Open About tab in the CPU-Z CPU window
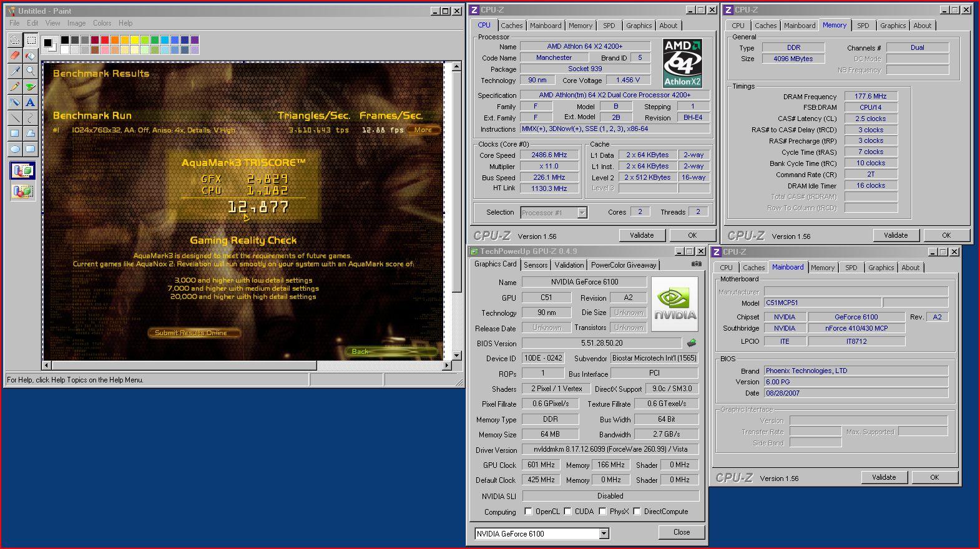 click(x=668, y=26)
